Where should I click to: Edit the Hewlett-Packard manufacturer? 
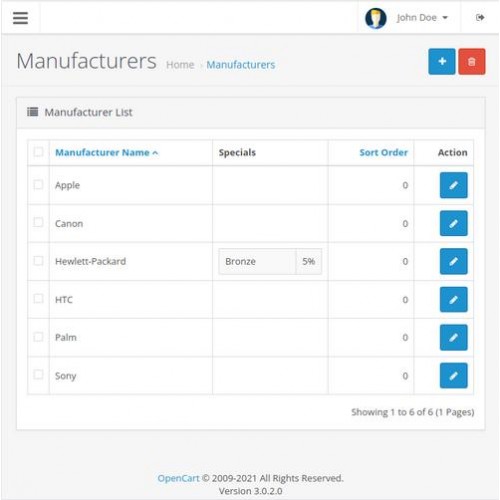pyautogui.click(x=453, y=261)
